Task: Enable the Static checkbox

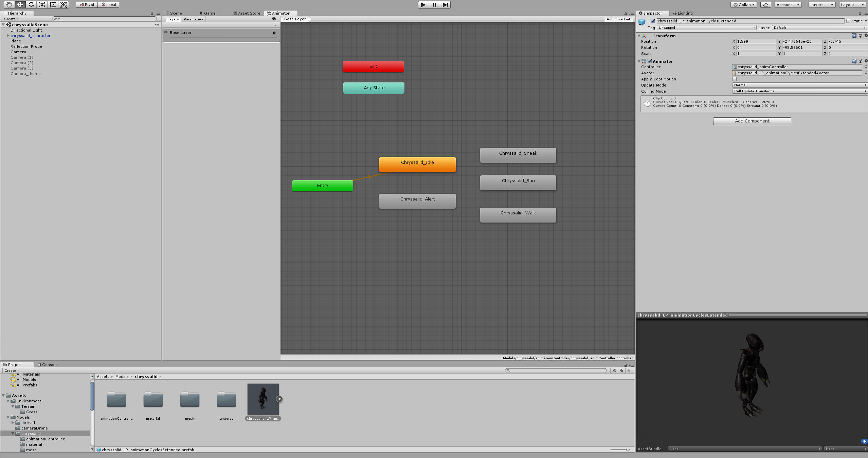Action: [x=848, y=21]
